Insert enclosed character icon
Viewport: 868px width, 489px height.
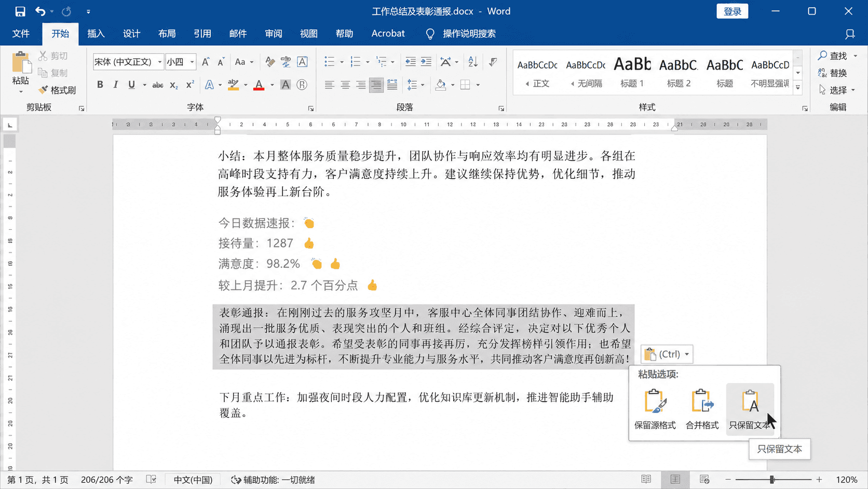click(x=302, y=85)
